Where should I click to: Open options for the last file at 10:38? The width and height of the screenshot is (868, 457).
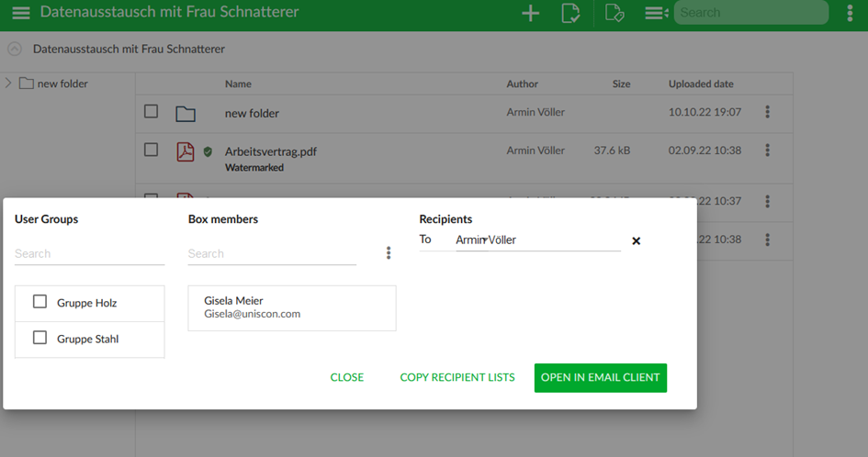pos(767,240)
